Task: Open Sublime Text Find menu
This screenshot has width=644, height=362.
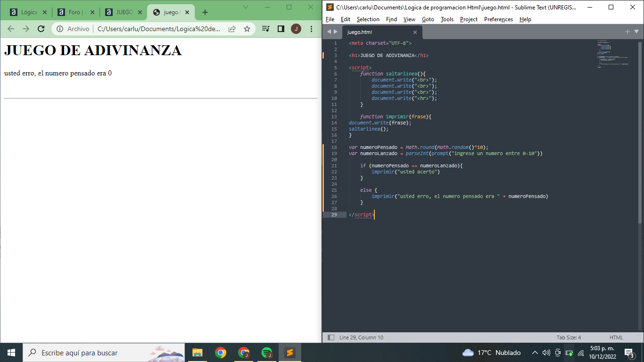Action: (x=391, y=19)
